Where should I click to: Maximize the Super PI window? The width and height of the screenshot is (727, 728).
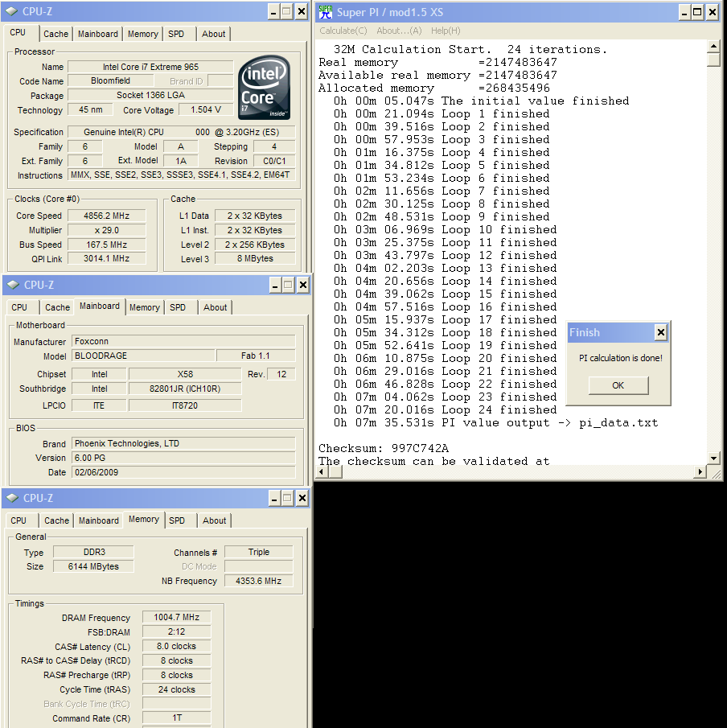coord(698,13)
